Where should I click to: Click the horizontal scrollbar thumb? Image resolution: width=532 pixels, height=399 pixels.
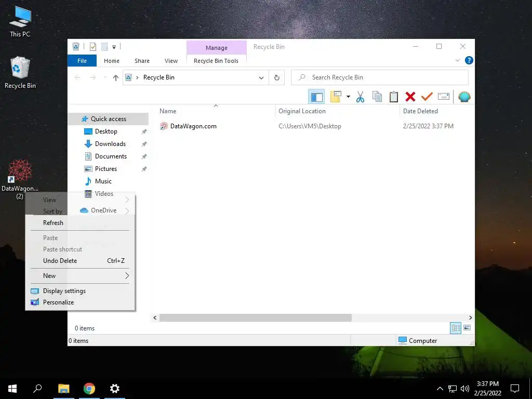tap(256, 317)
